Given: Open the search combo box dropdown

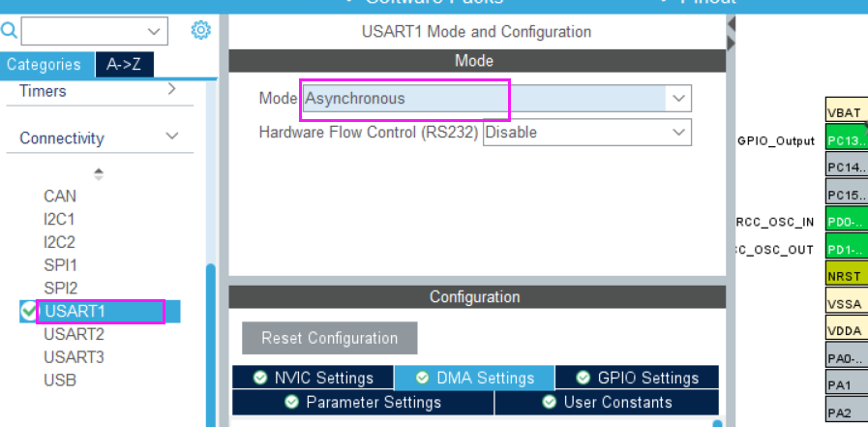Looking at the screenshot, I should (x=154, y=32).
